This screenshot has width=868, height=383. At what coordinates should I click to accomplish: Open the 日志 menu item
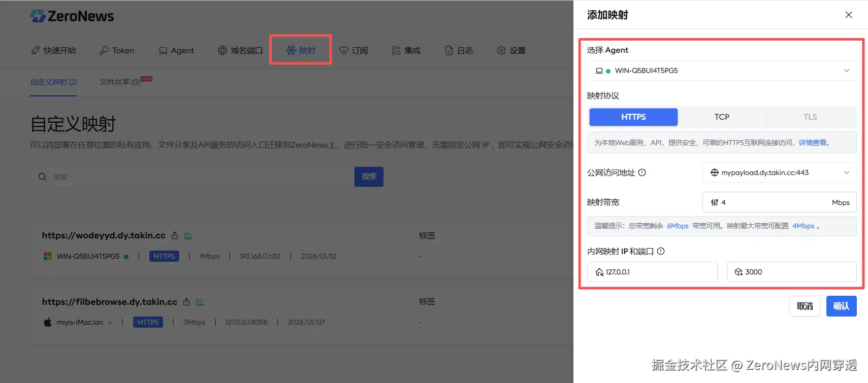pos(459,50)
